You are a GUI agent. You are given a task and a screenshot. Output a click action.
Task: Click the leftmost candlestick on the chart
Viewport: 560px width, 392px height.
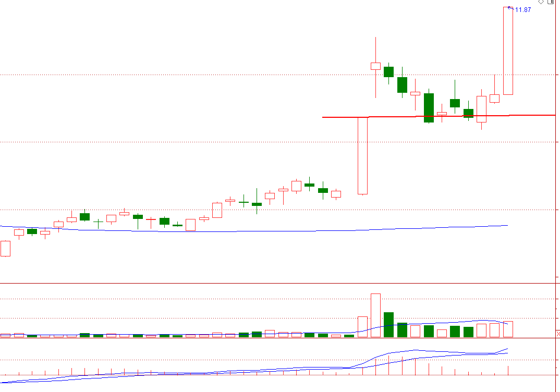tap(5, 248)
